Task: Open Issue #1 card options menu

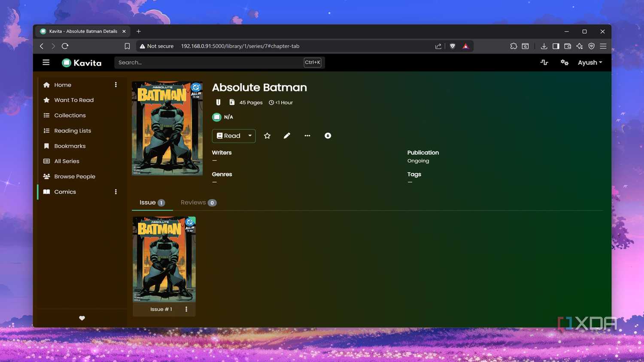Action: point(186,309)
